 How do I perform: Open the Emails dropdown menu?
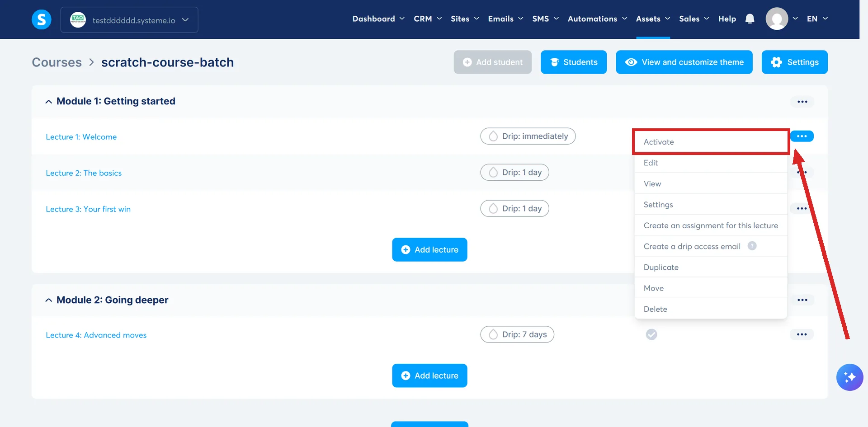(x=505, y=19)
